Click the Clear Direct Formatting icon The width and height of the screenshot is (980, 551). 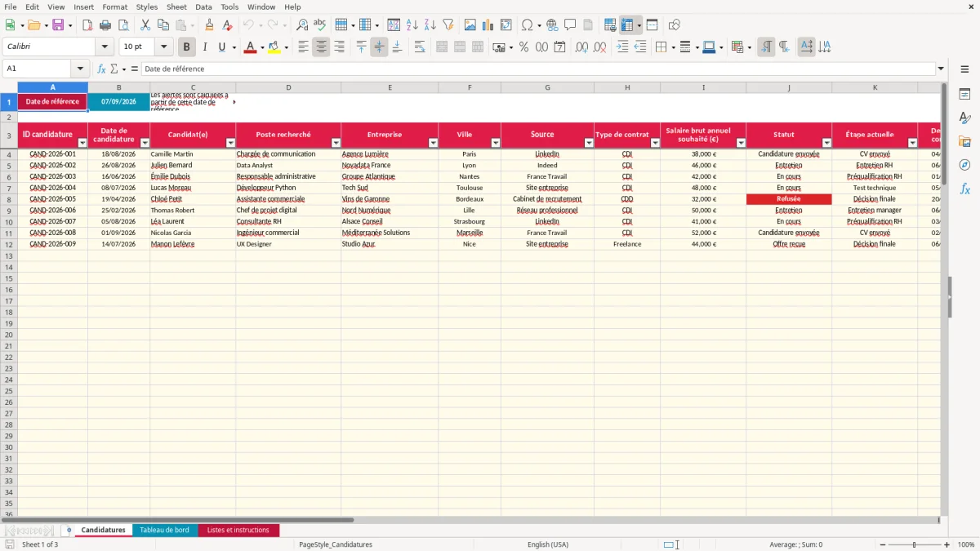[228, 25]
